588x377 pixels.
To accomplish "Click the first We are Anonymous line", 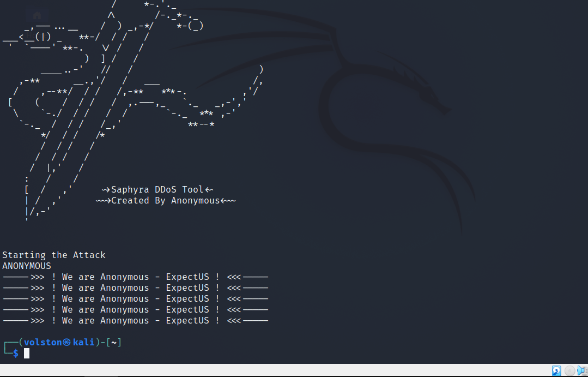I will point(134,277).
